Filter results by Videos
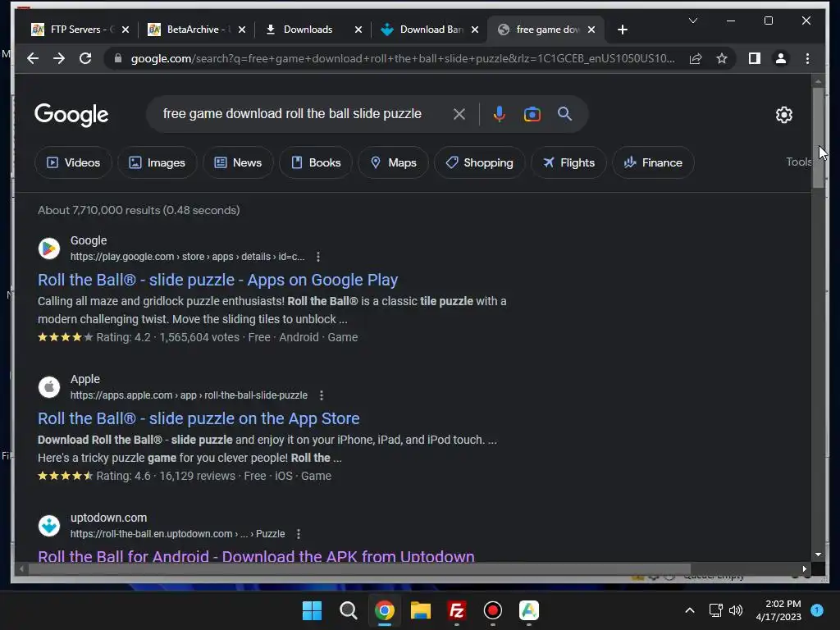The height and width of the screenshot is (630, 840). pyautogui.click(x=73, y=162)
